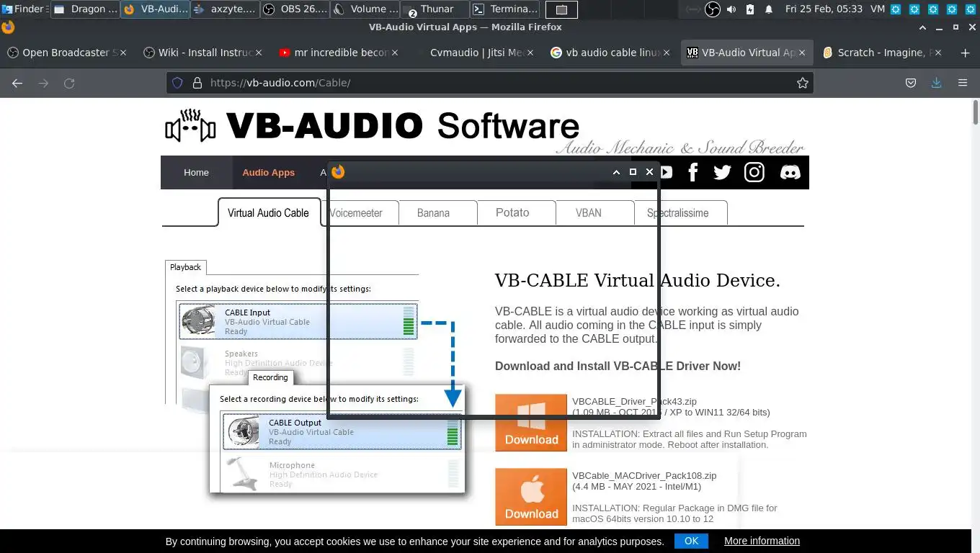This screenshot has width=980, height=553.
Task: Open a new browser tab with plus icon
Action: pyautogui.click(x=966, y=53)
